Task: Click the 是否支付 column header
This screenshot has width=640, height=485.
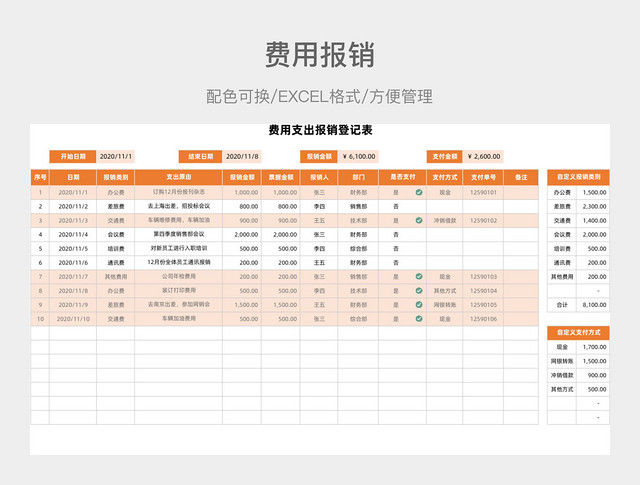Action: (x=402, y=177)
